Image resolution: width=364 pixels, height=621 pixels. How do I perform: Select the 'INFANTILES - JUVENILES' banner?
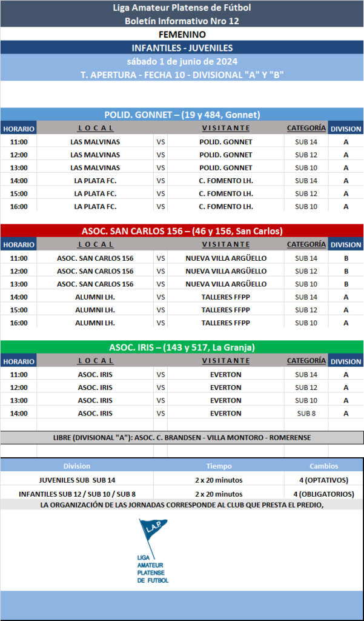(x=182, y=48)
